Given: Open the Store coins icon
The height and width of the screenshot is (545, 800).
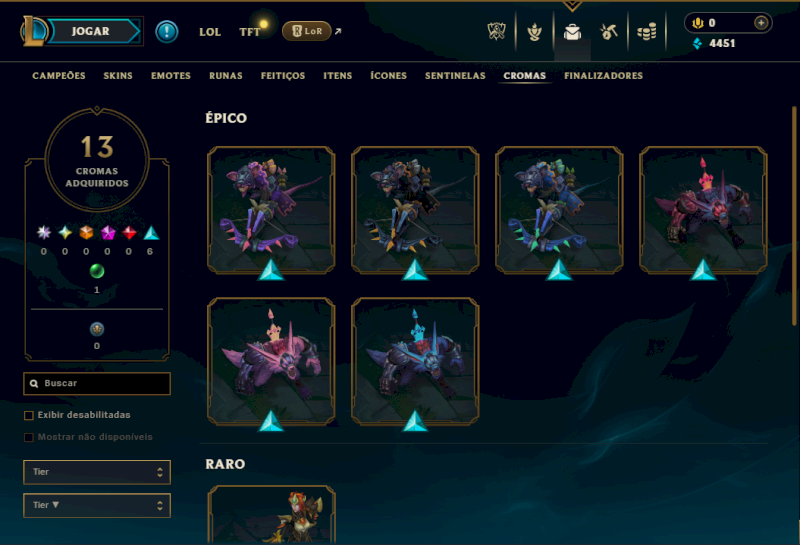Looking at the screenshot, I should [x=646, y=32].
